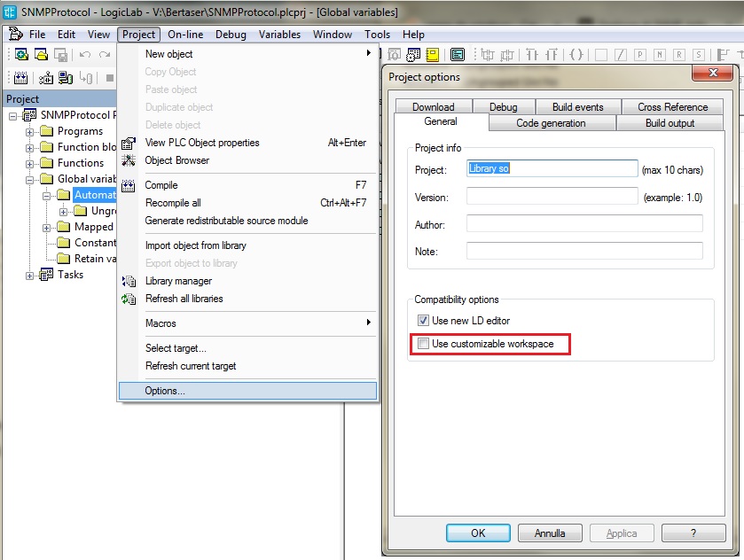744x560 pixels.
Task: Click the gray Stop square icon
Action: pyautogui.click(x=110, y=78)
